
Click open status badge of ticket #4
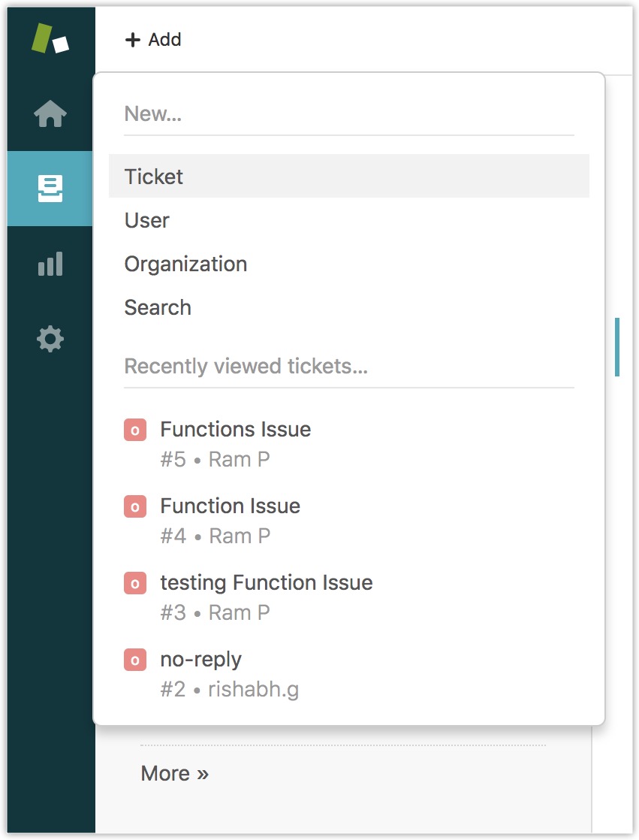pyautogui.click(x=135, y=506)
